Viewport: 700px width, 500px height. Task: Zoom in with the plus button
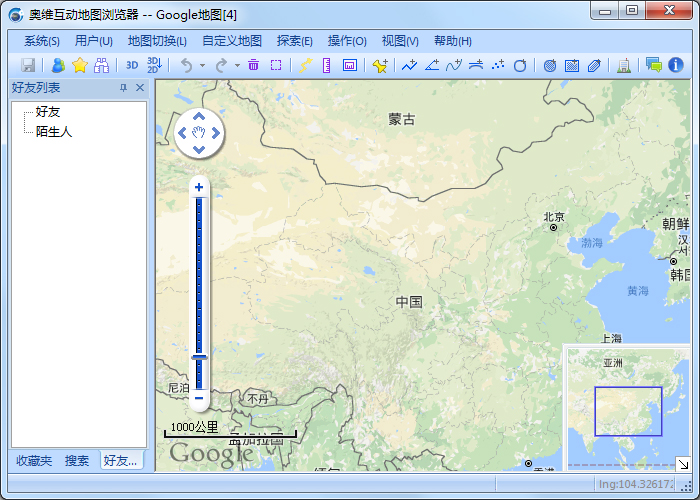click(199, 187)
